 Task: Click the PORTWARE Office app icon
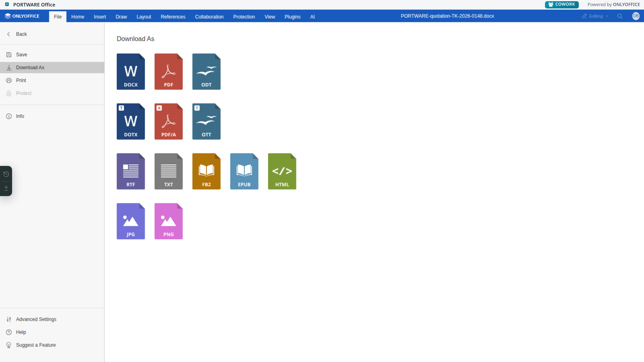pos(7,4)
